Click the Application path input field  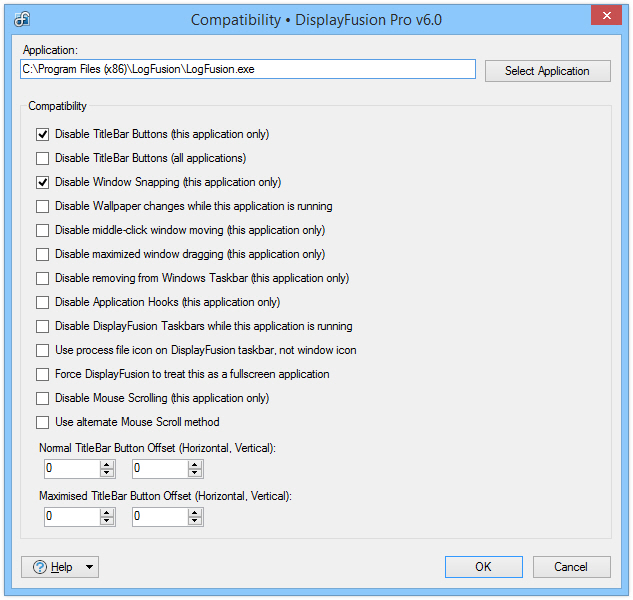click(x=248, y=69)
